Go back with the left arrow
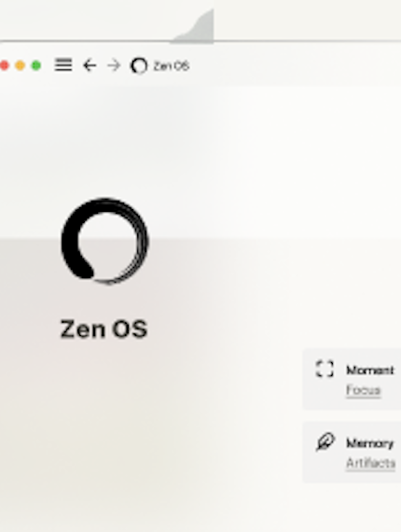Screen dimensions: 401x532 pyautogui.click(x=90, y=65)
